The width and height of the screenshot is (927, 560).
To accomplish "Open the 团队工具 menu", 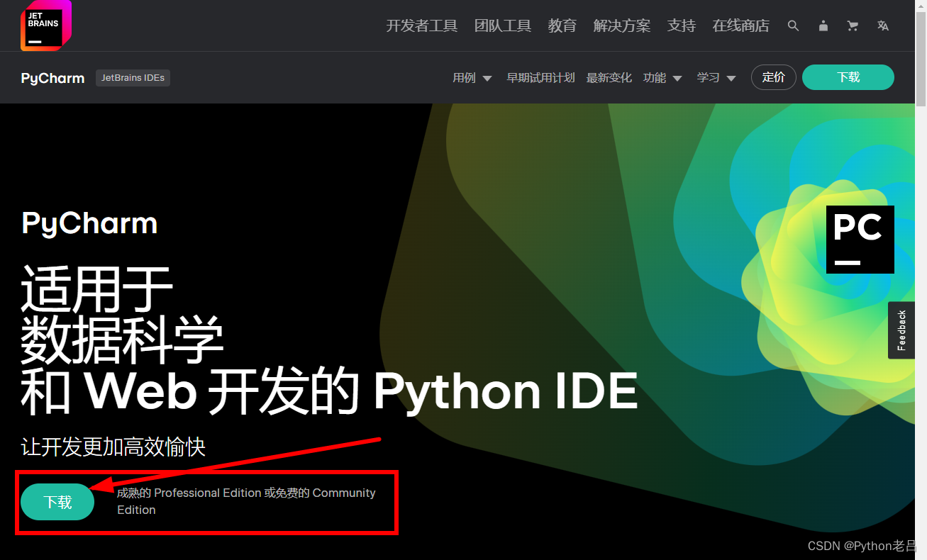I will [502, 26].
